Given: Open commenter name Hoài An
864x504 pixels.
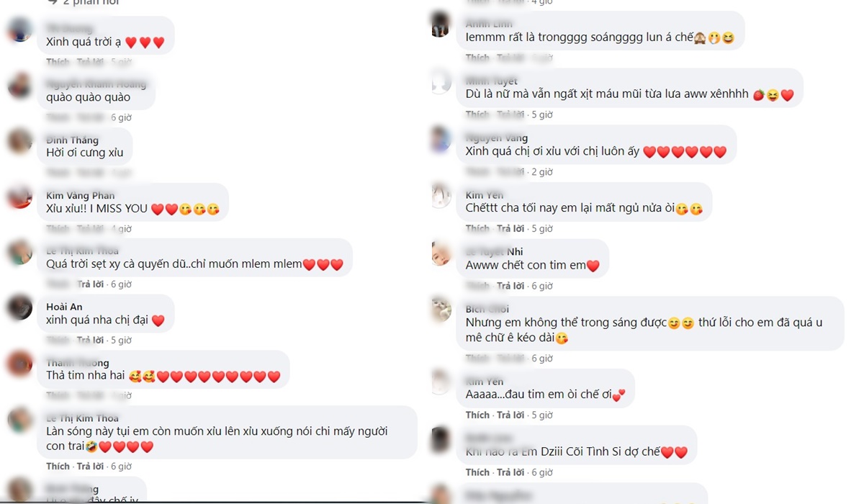Looking at the screenshot, I should (64, 307).
